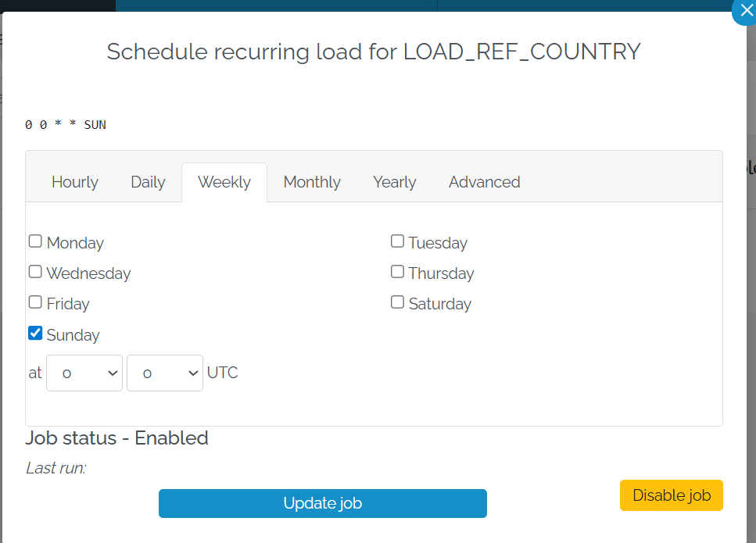The image size is (756, 543).
Task: Check the Saturday checkbox
Action: coord(397,302)
